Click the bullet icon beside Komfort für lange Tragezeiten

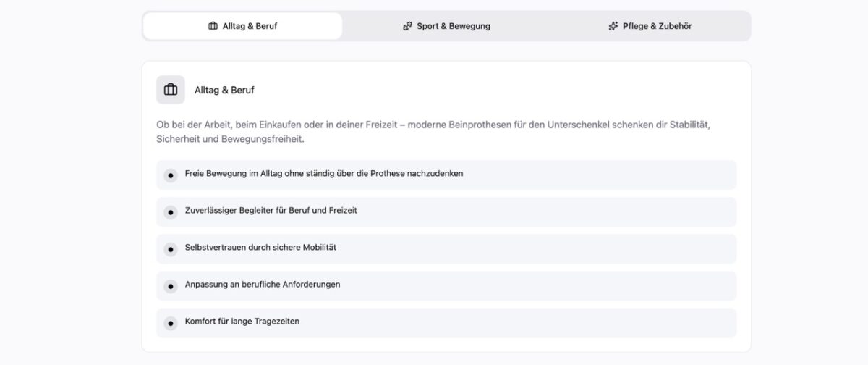(x=171, y=323)
